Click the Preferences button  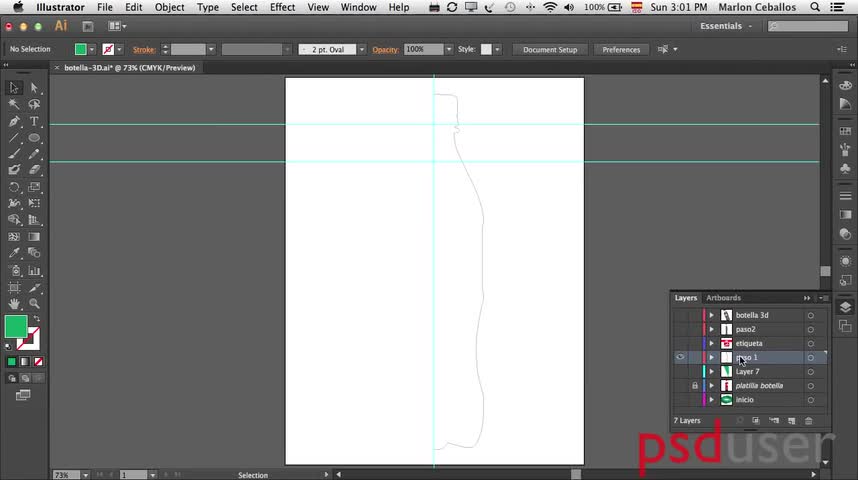[x=621, y=49]
